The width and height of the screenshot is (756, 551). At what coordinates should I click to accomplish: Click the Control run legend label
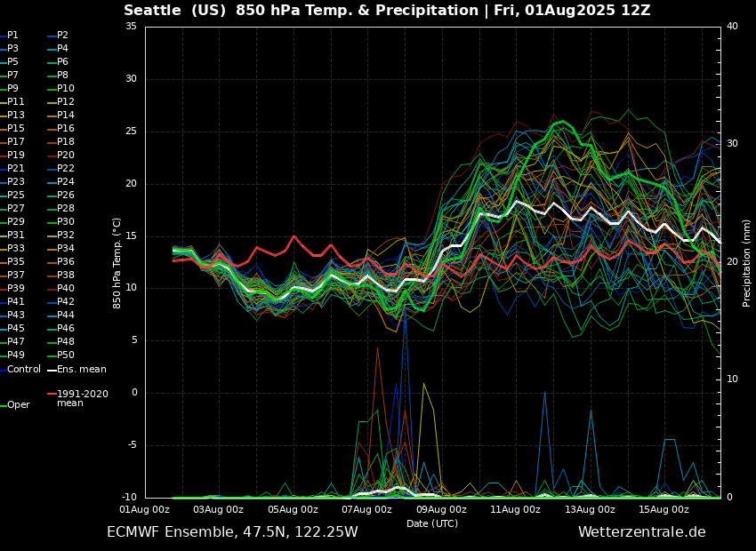click(24, 369)
